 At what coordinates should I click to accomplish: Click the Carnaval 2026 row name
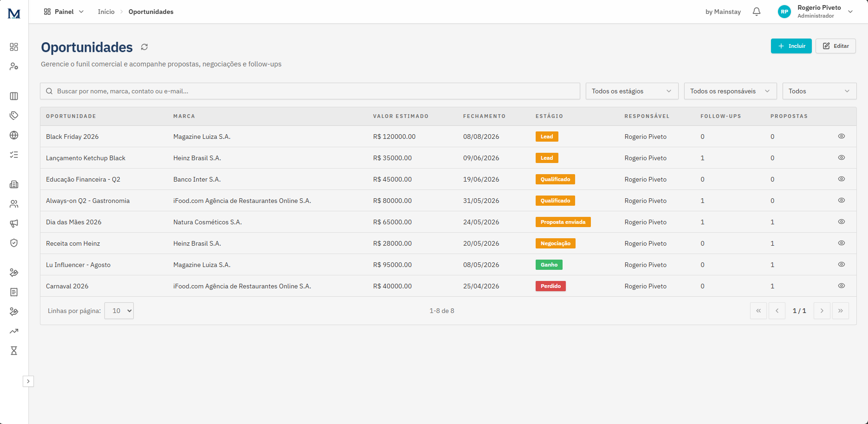(x=67, y=286)
